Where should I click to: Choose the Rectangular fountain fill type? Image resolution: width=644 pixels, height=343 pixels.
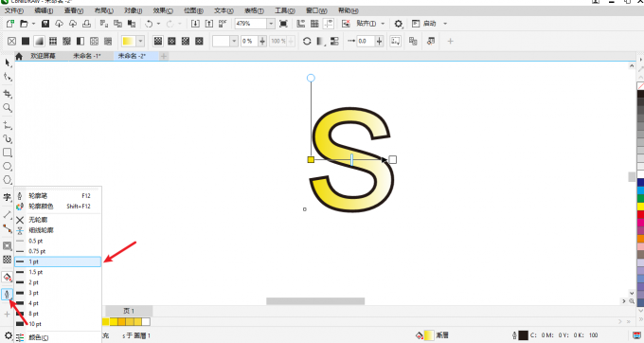point(199,41)
